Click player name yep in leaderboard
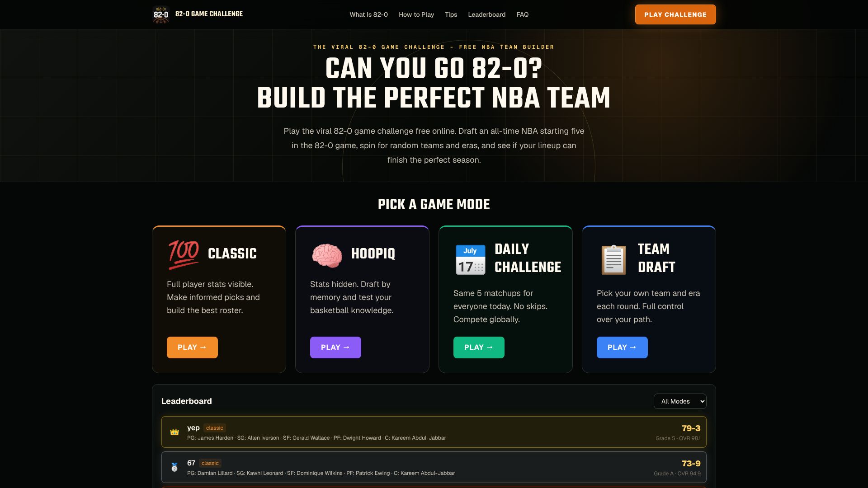The height and width of the screenshot is (488, 868). click(193, 428)
